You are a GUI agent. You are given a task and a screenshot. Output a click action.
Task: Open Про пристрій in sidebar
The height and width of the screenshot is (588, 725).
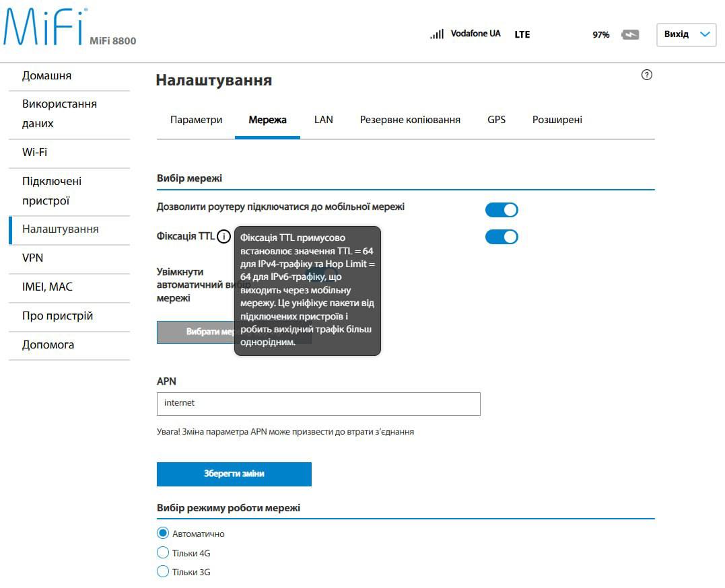click(69, 317)
